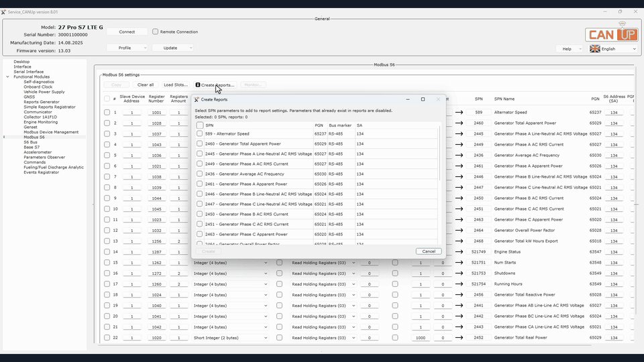Edit S6 Address field for Alternator Speed row

(x=614, y=113)
